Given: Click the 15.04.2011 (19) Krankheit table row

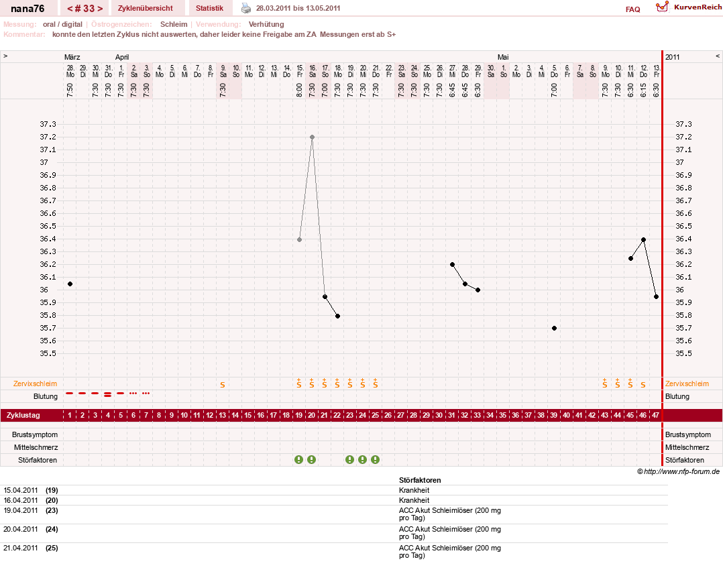Looking at the screenshot, I should pos(334,490).
